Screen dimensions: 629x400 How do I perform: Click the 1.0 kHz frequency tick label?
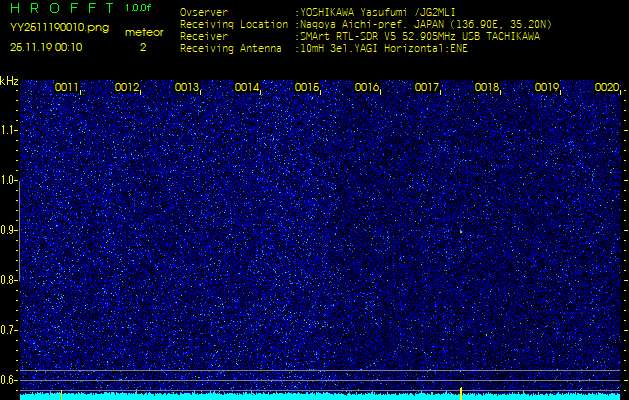click(x=10, y=180)
